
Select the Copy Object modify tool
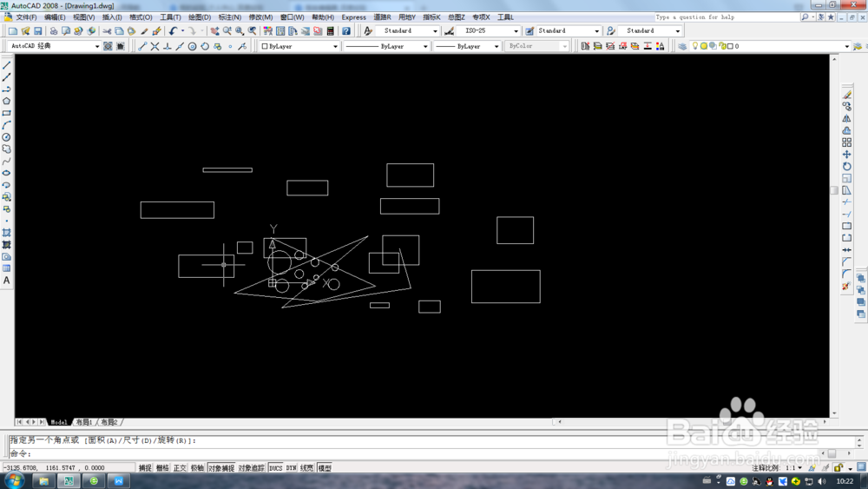847,106
